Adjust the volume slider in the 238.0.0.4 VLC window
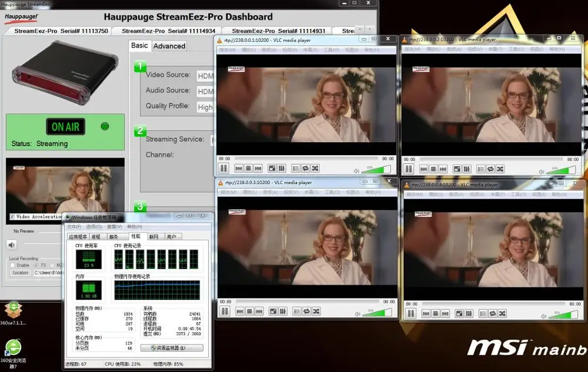This screenshot has height=372, width=588. 563,314
